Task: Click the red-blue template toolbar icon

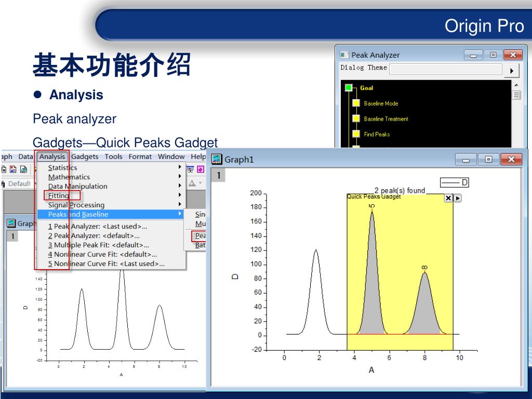Action: 13,169
